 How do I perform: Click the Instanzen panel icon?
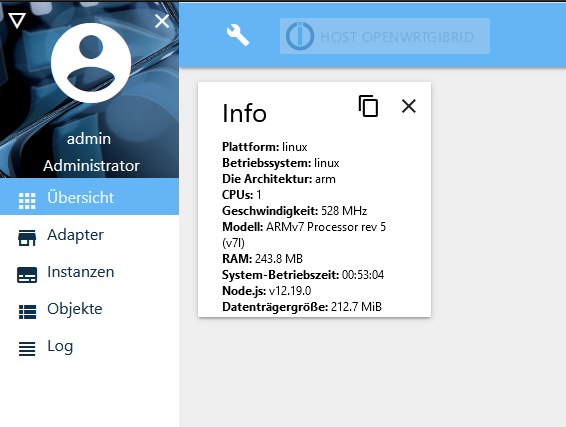(27, 275)
